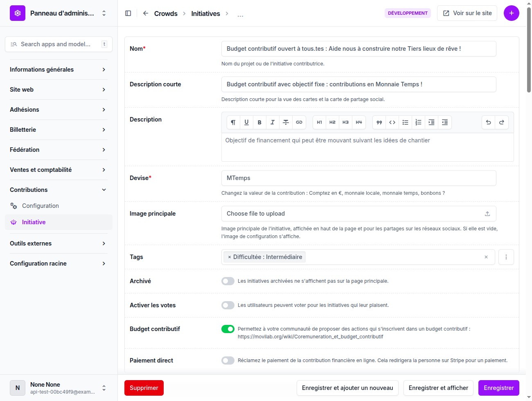Click the N user avatar

click(x=18, y=388)
